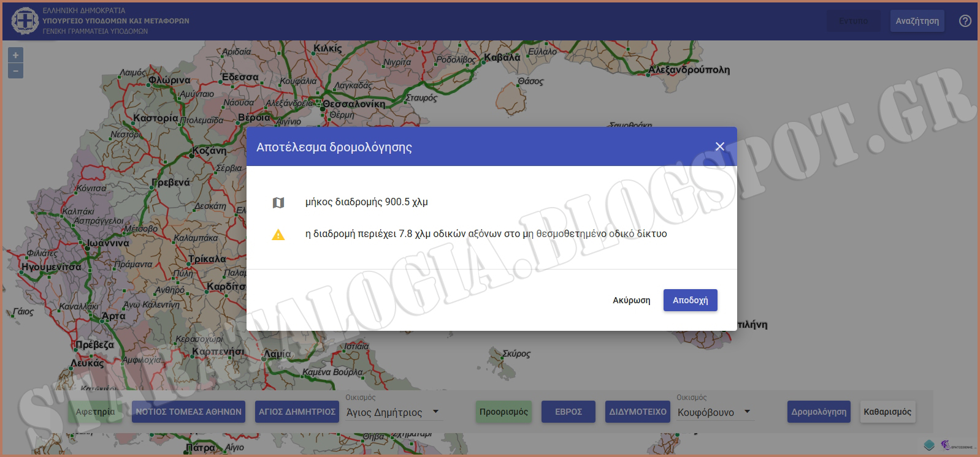Click Κοζάνη label on the map
Viewport: 980px width, 457px height.
coord(209,151)
